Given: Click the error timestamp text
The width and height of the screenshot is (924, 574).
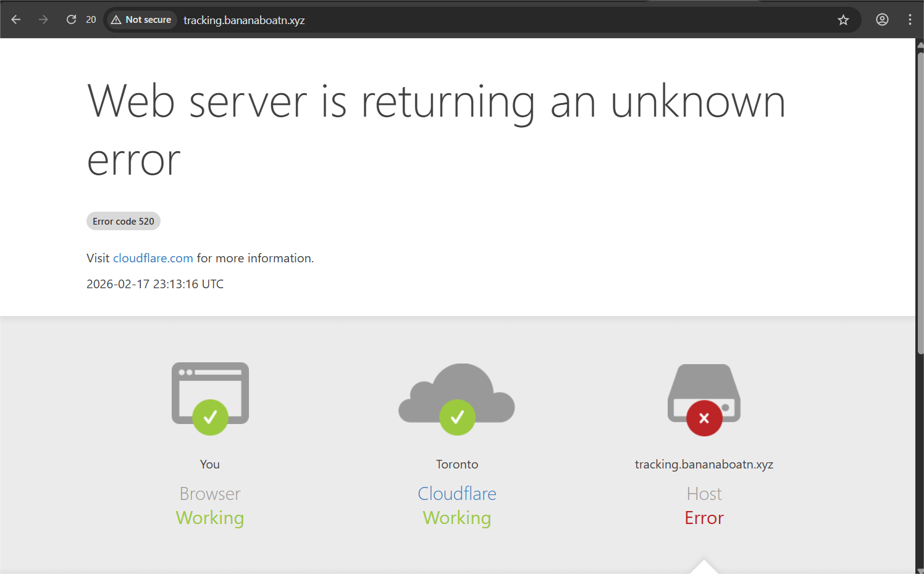Looking at the screenshot, I should click(x=155, y=284).
